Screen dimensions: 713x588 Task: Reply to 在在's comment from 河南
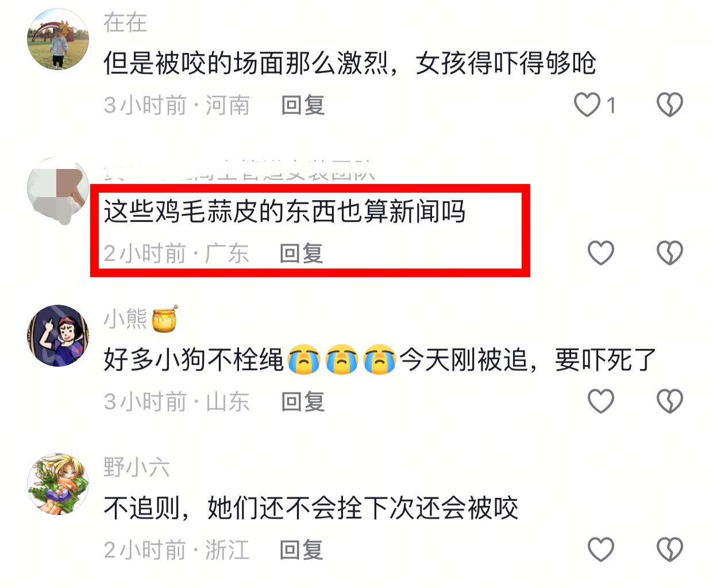pos(303,105)
